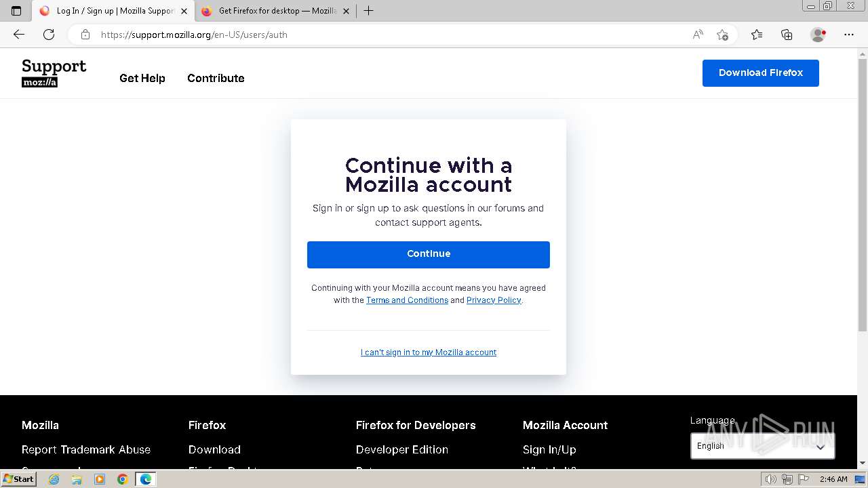Open tab actions menu icon
Screen dimensions: 868x488
[16, 11]
